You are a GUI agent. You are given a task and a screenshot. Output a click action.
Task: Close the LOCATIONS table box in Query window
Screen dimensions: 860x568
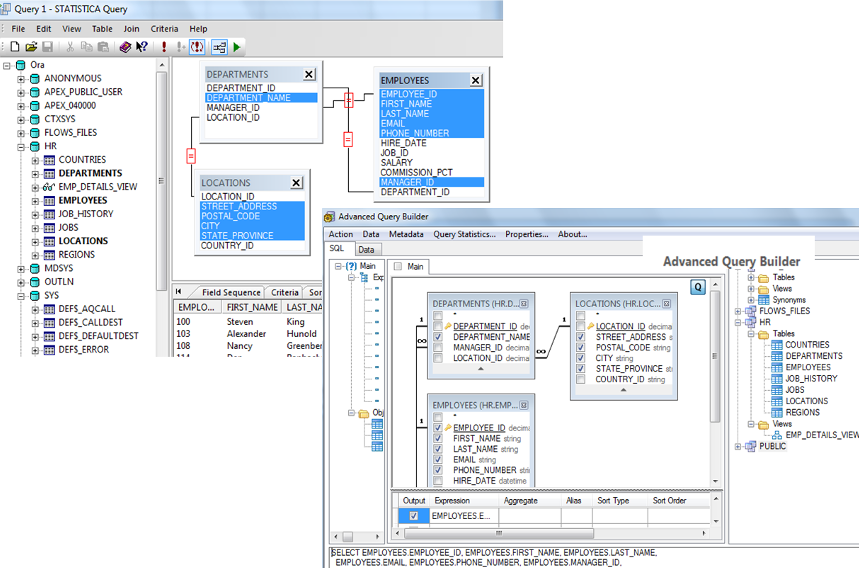296,183
